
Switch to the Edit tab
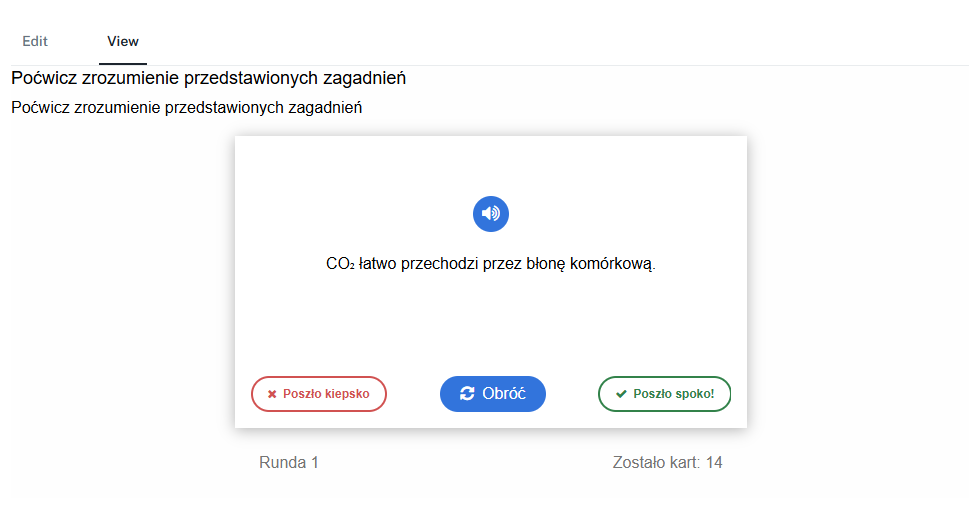[x=35, y=42]
